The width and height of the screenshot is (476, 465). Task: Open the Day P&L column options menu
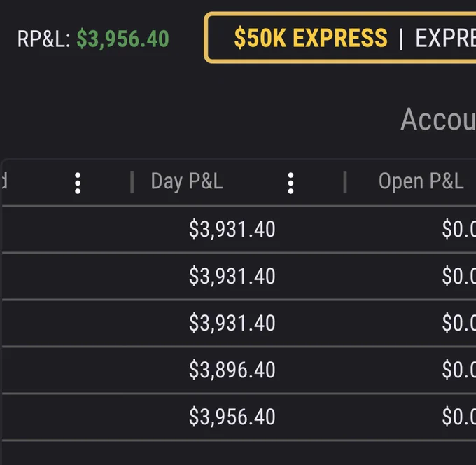(x=290, y=183)
